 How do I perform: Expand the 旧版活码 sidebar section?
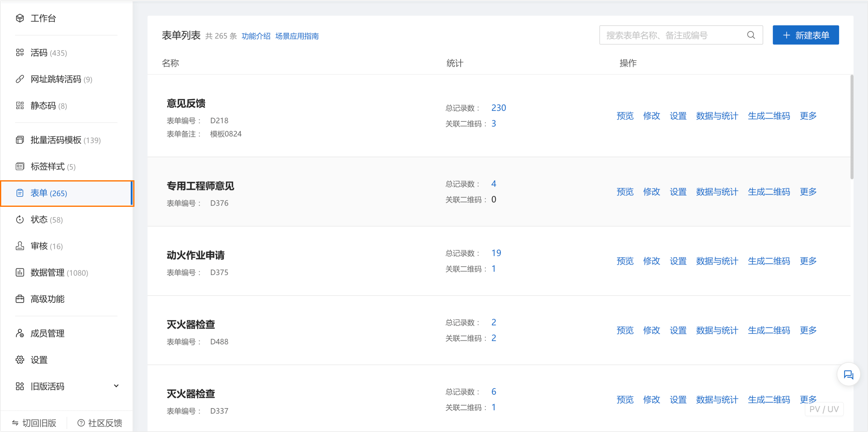click(x=116, y=386)
